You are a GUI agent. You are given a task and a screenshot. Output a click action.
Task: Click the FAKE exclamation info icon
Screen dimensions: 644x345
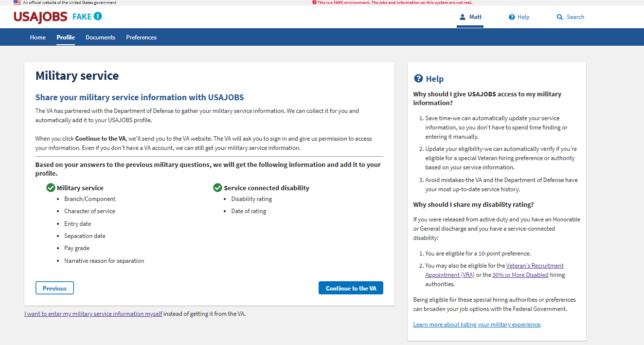click(x=98, y=17)
